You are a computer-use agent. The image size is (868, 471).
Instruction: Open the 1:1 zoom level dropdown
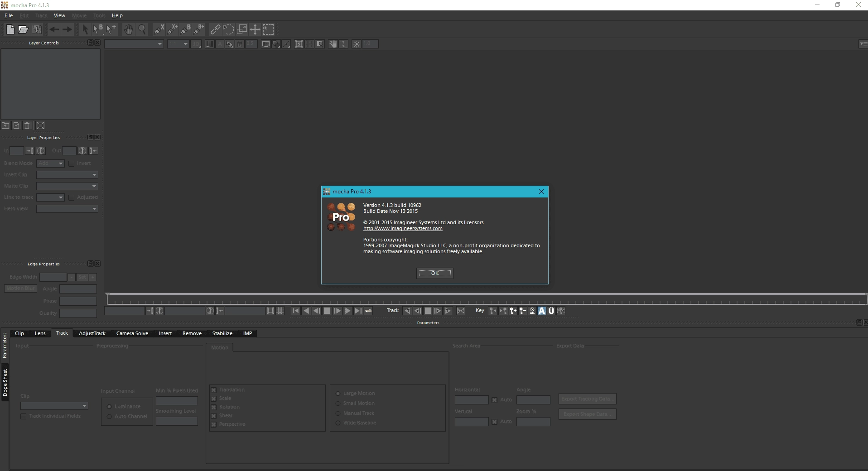(x=178, y=44)
